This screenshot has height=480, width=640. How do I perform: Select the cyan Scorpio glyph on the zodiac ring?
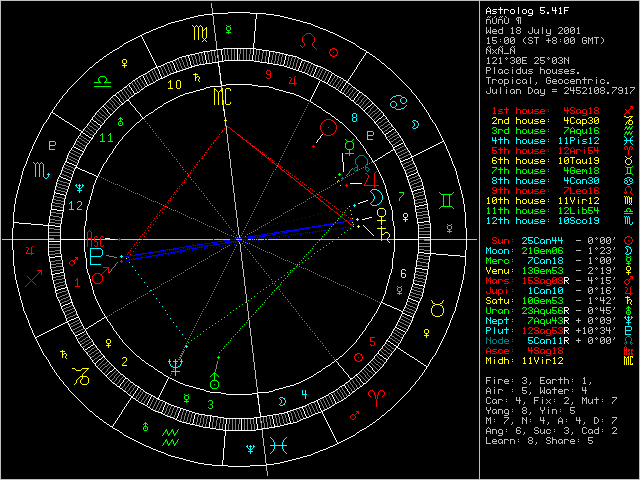[42, 170]
